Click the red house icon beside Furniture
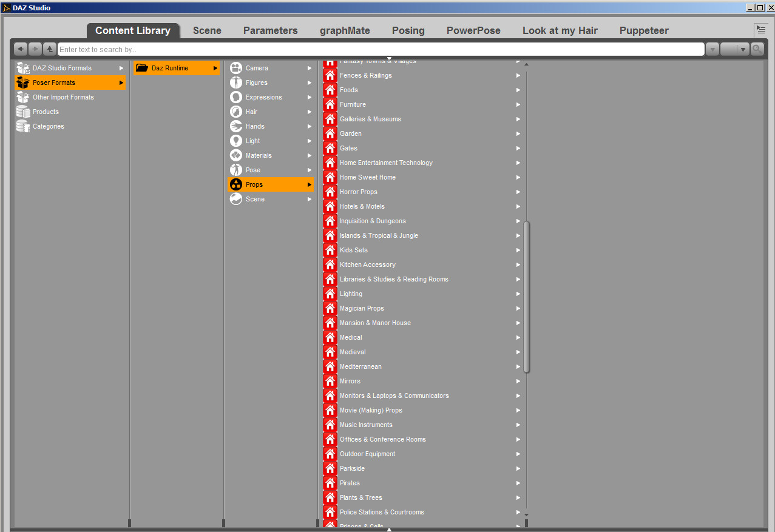 [330, 104]
